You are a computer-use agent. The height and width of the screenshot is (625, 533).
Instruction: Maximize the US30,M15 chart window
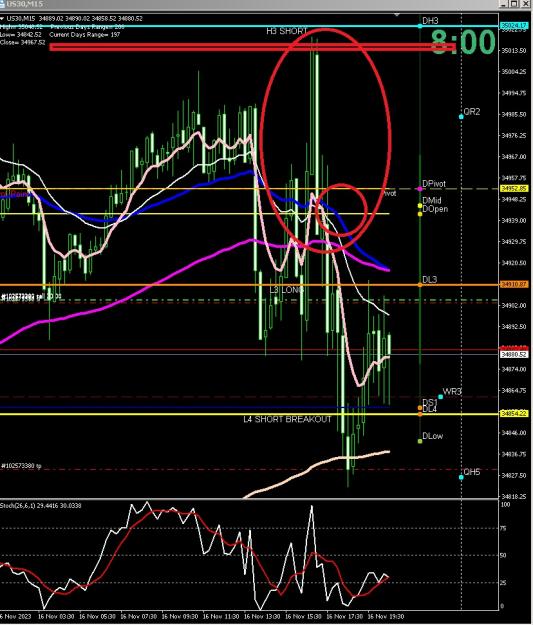click(515, 4)
